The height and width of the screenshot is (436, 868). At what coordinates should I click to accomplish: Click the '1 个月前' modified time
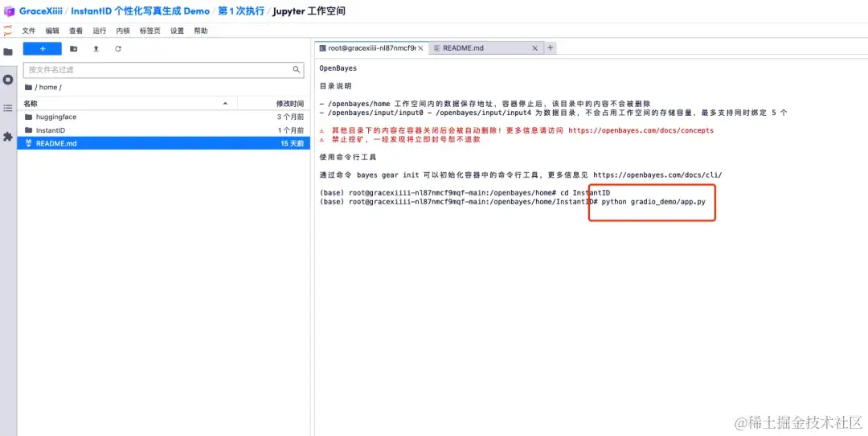coord(291,130)
